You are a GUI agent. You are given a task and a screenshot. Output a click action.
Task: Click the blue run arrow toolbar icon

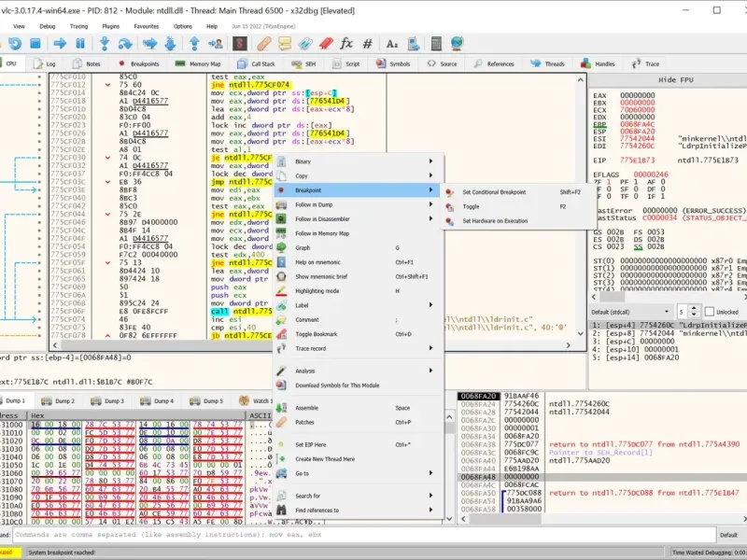tap(60, 44)
